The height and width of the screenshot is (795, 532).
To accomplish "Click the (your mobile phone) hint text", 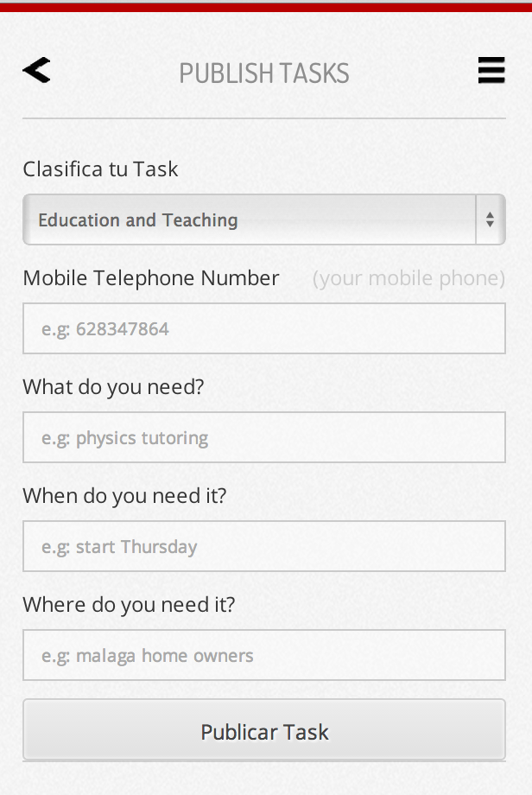I will (408, 278).
